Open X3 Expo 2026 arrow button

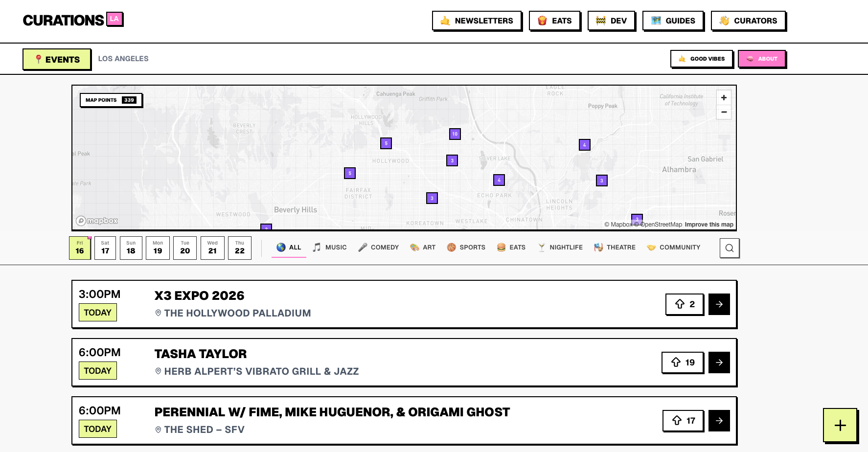click(719, 304)
